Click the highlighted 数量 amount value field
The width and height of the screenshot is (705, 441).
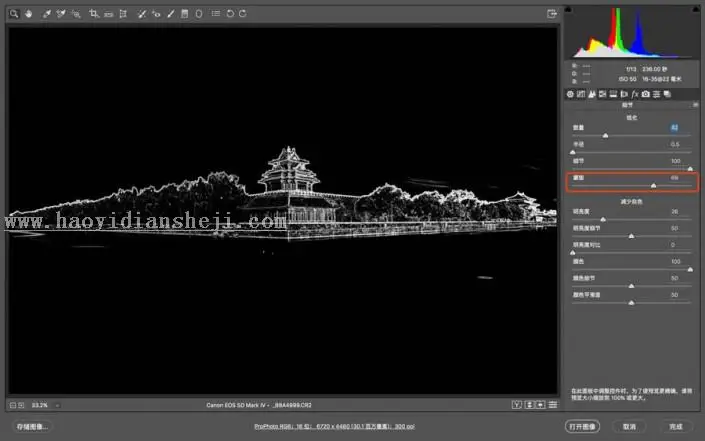click(x=674, y=128)
